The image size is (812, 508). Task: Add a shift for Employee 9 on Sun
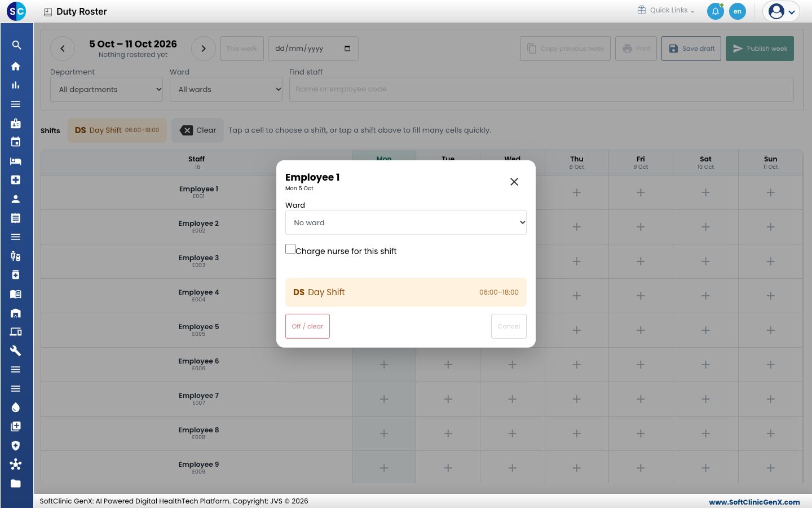(771, 468)
